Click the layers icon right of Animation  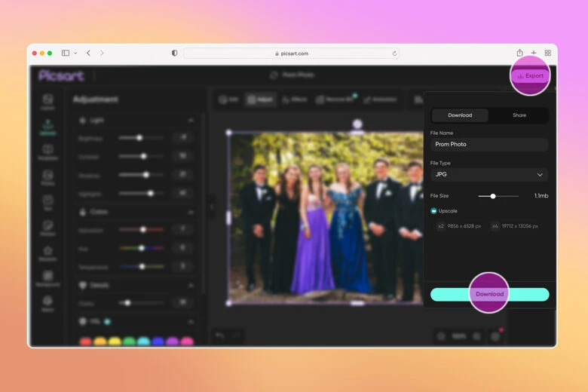click(418, 100)
